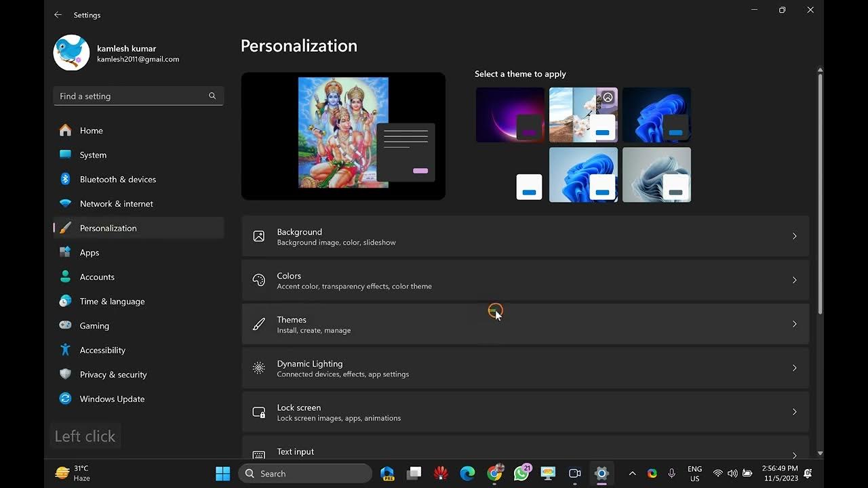
Task: Open Google Chrome from the taskbar
Action: pos(495,474)
